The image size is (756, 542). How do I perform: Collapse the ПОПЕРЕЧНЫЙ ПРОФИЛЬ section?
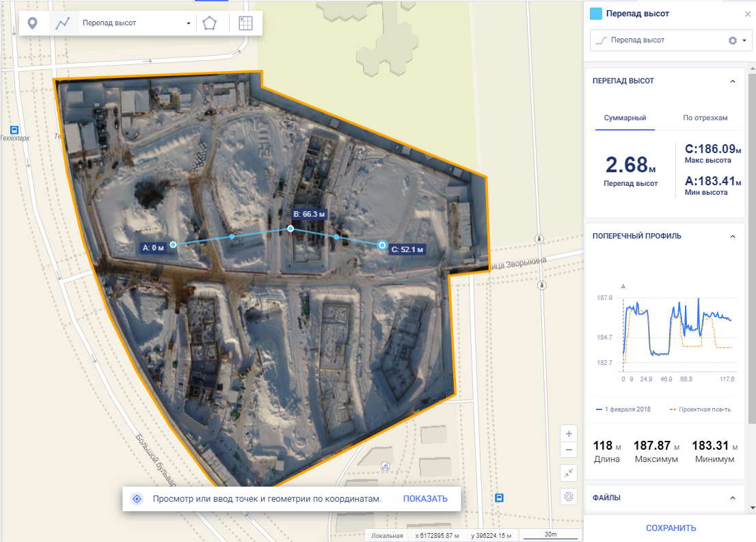click(733, 236)
